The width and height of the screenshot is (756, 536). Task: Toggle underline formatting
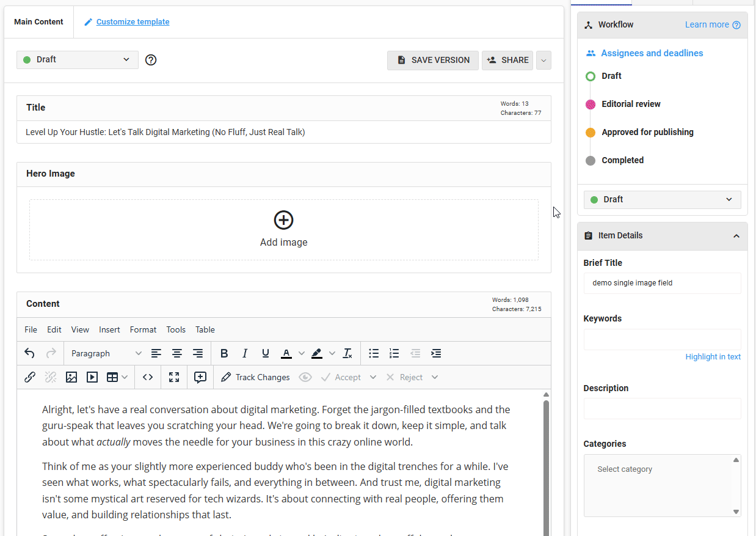tap(266, 353)
